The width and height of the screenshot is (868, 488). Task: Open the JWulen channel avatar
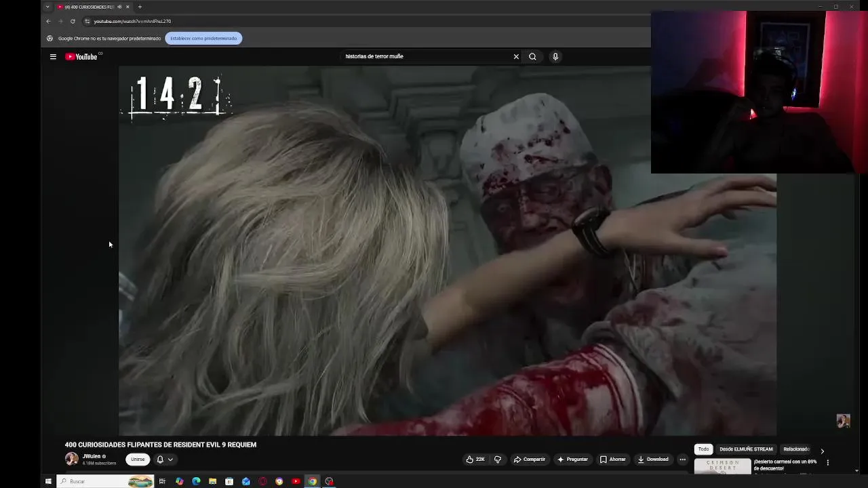(71, 460)
